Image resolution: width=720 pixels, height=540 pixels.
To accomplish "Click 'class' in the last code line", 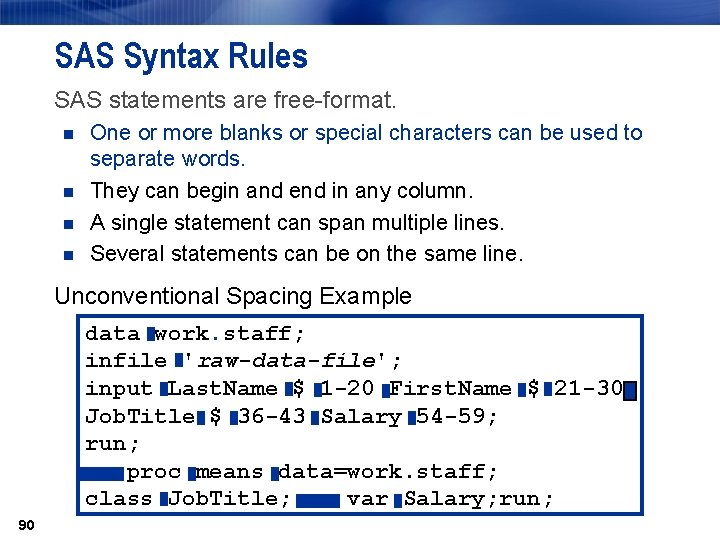I will pyautogui.click(x=118, y=499).
